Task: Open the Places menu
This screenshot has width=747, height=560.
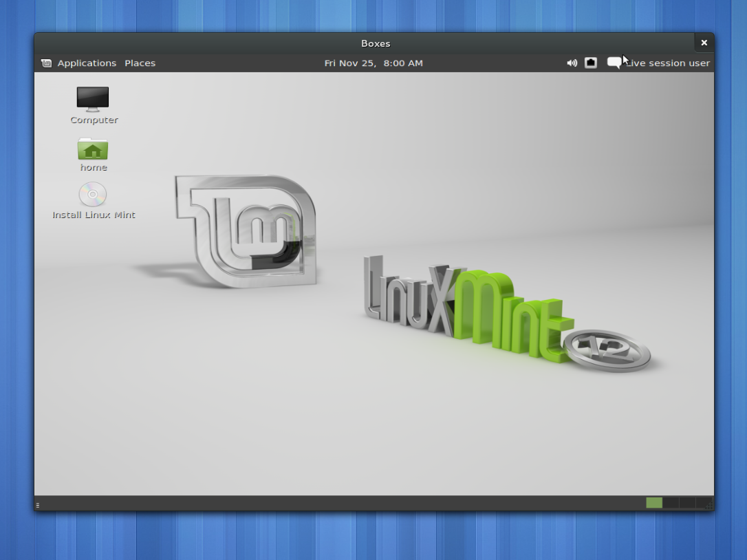Action: tap(140, 63)
